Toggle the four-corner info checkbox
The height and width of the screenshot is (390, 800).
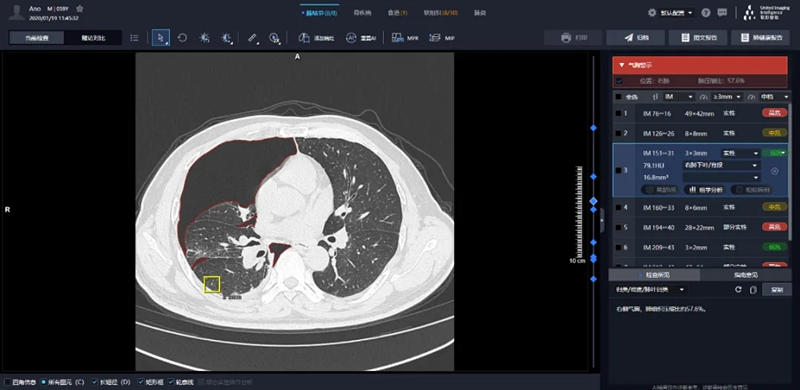point(7,382)
